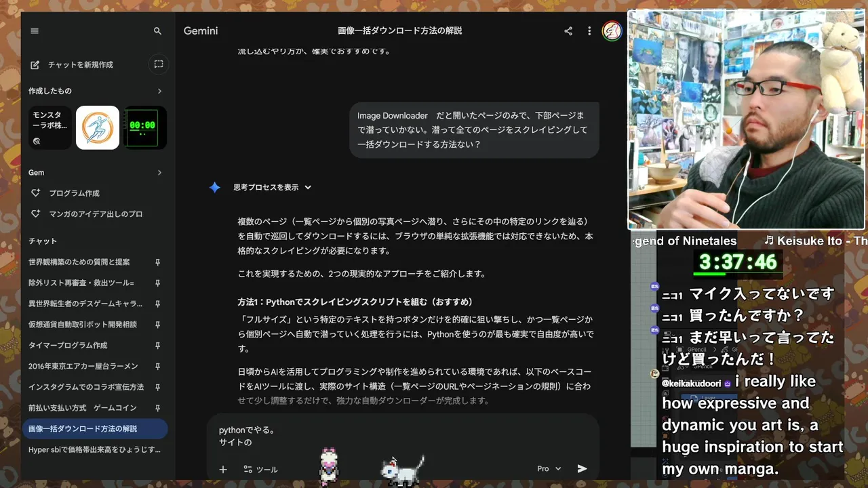Click pin icon beside 前払い支払い方式 ゲームコイン
The height and width of the screenshot is (488, 868).
[x=157, y=408]
